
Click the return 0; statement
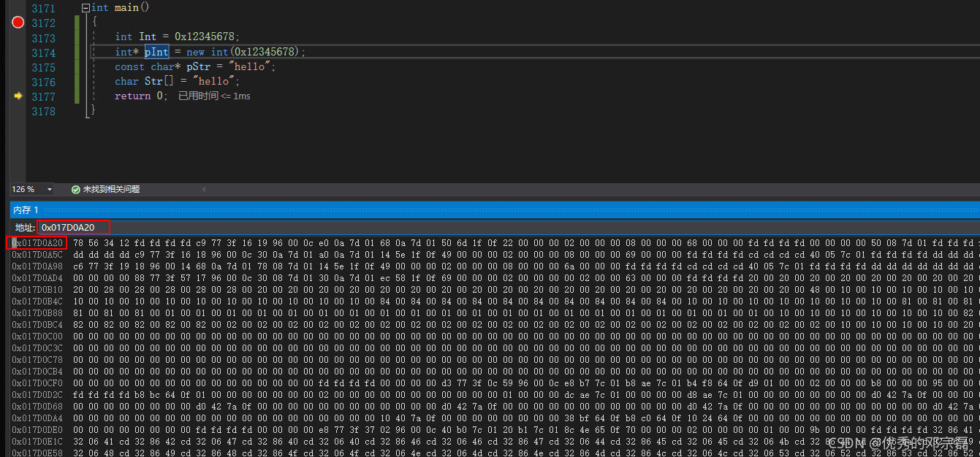click(141, 96)
